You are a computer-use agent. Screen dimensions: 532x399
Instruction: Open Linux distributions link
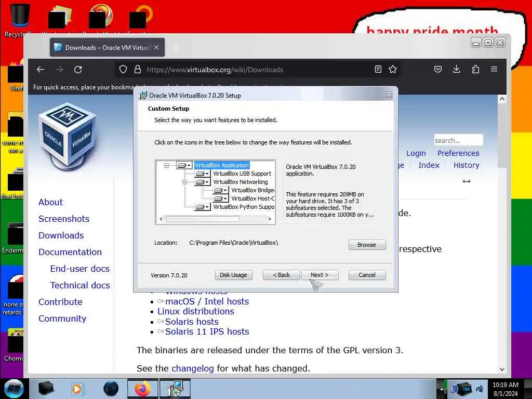pos(196,312)
